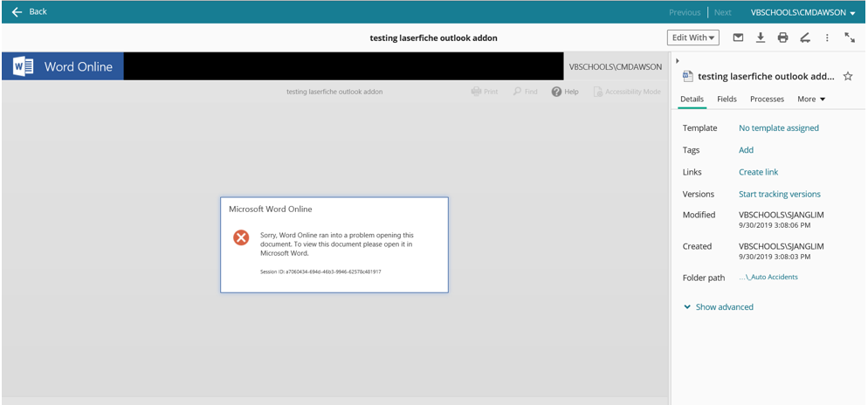This screenshot has height=405, width=868.
Task: Expand Show advanced section
Action: click(x=719, y=307)
